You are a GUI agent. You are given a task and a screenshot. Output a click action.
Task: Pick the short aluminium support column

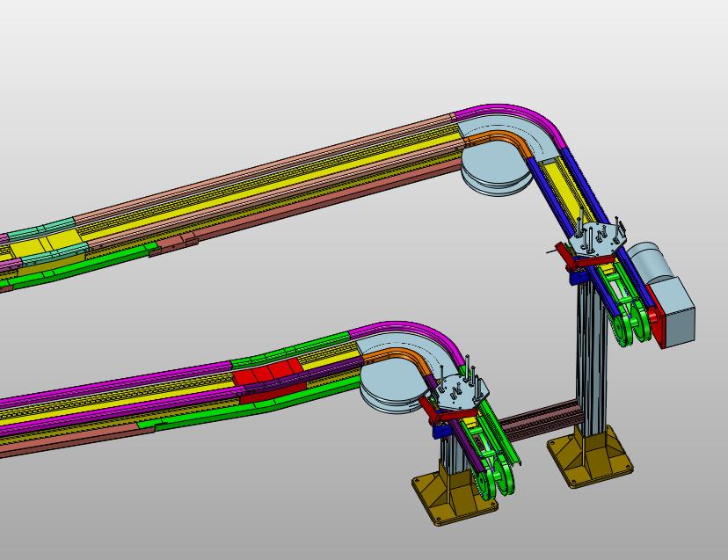(452, 455)
